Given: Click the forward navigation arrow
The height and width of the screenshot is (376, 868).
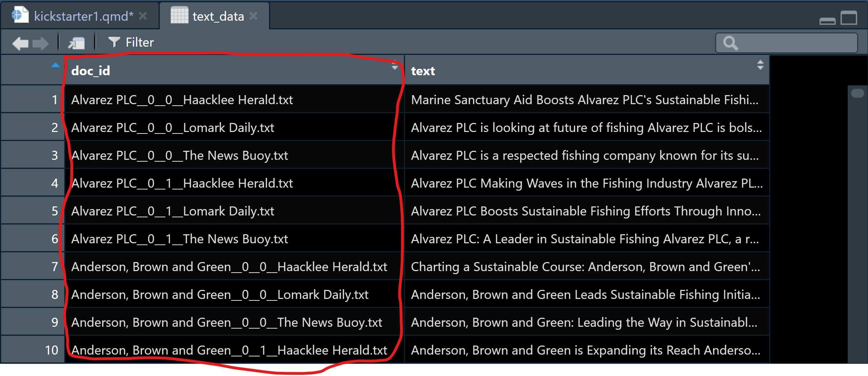Looking at the screenshot, I should pyautogui.click(x=41, y=43).
